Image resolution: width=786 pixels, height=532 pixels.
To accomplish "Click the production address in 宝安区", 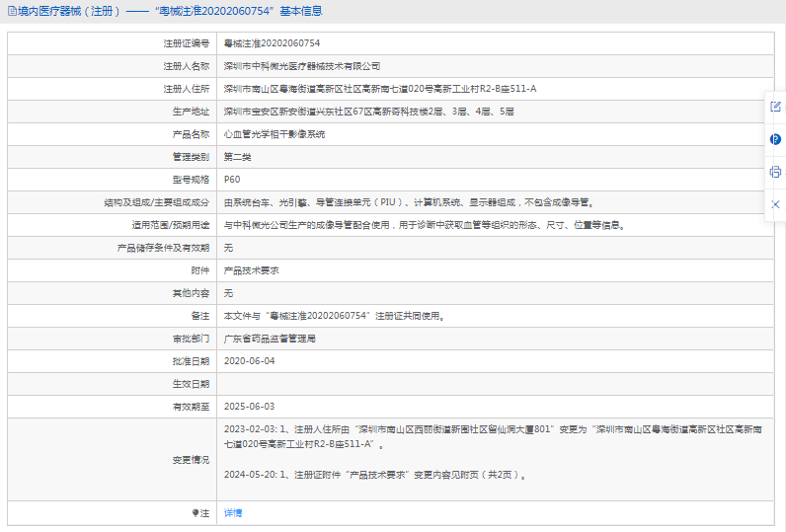I will click(x=368, y=112).
